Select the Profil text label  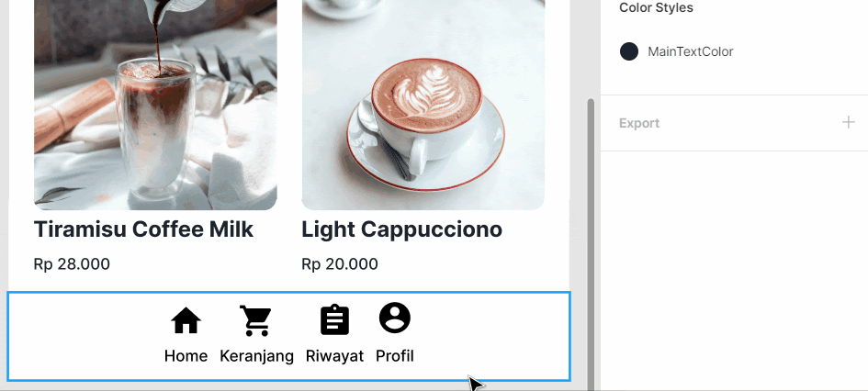395,355
